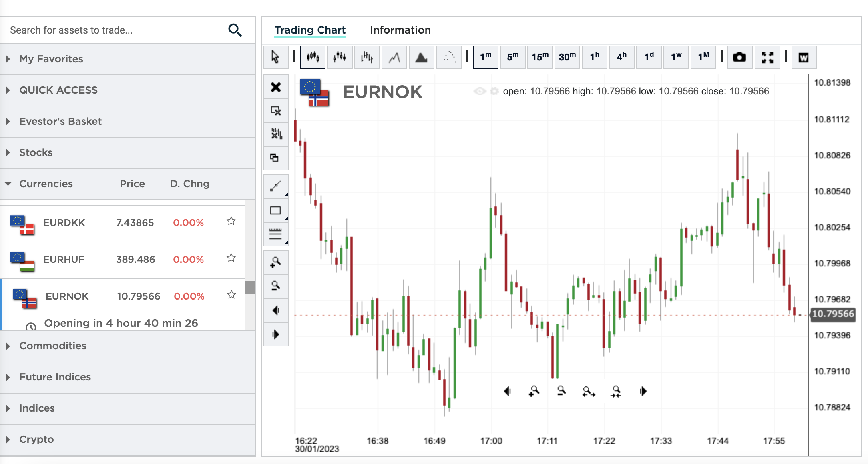Select the line chart type icon

coord(394,57)
